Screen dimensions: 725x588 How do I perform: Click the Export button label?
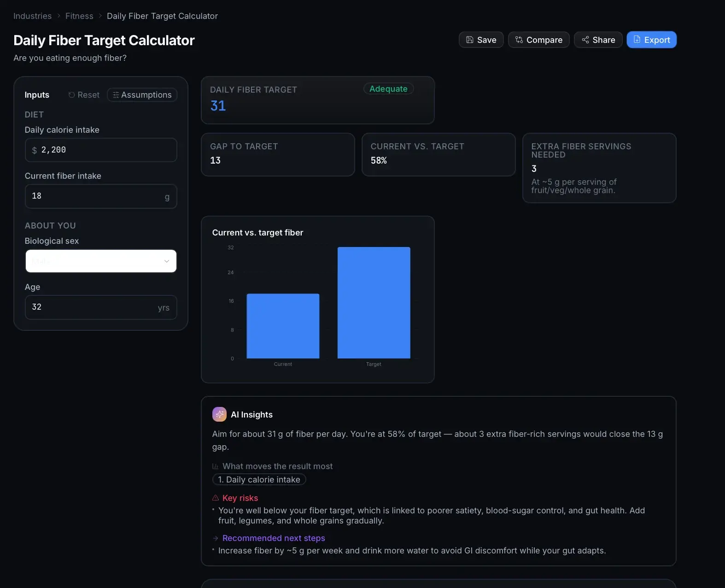coord(657,40)
